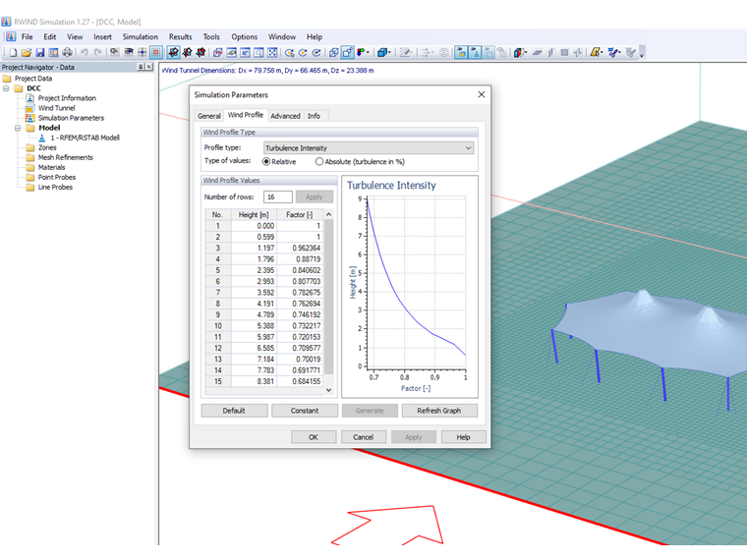Click the factor cell 0.962364

click(300, 249)
